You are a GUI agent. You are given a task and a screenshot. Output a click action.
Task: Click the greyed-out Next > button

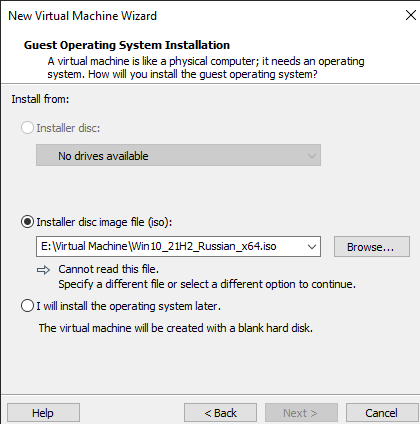[301, 413]
